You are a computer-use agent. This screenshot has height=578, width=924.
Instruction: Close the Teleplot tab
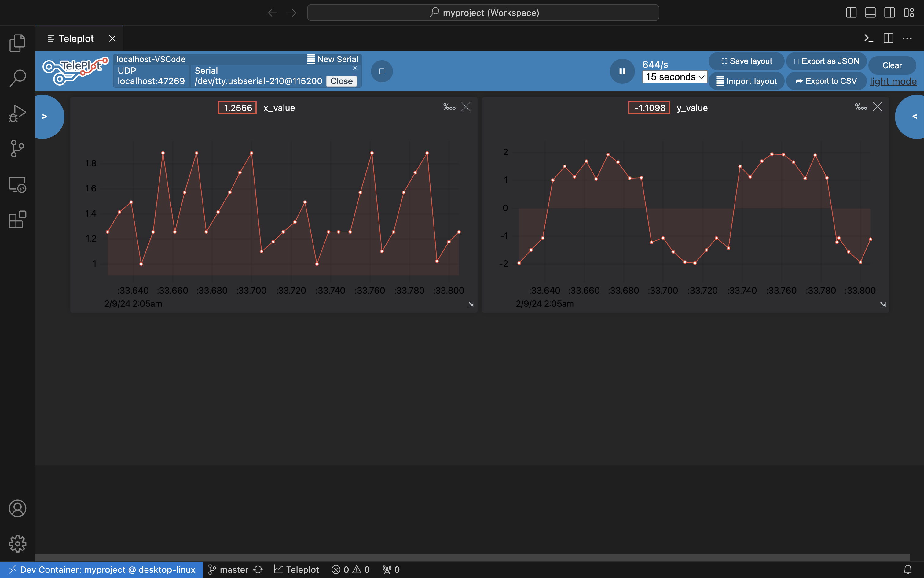pyautogui.click(x=112, y=39)
